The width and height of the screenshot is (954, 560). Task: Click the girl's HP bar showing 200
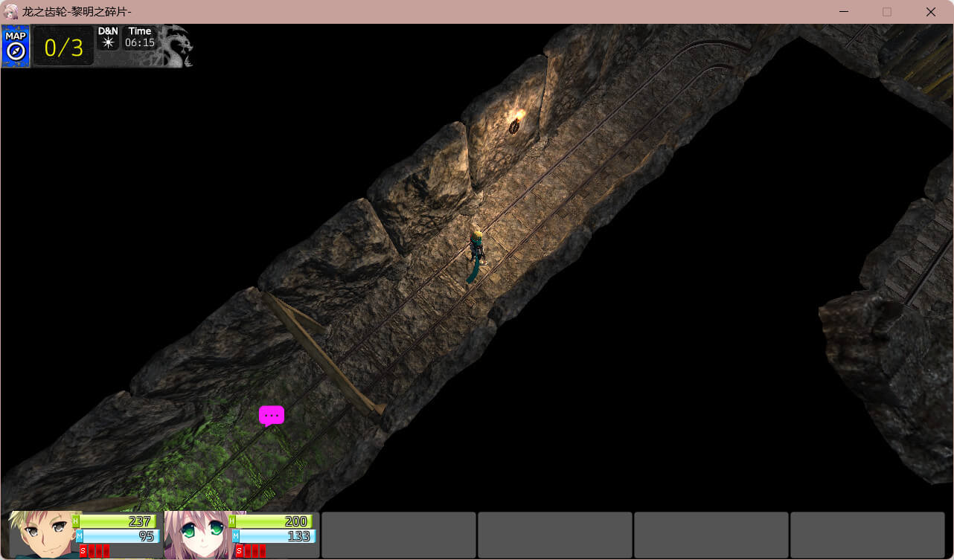click(x=273, y=521)
